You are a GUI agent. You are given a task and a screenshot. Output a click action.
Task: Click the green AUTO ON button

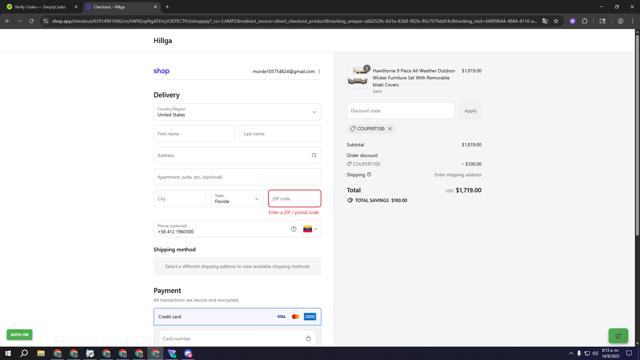pos(20,334)
